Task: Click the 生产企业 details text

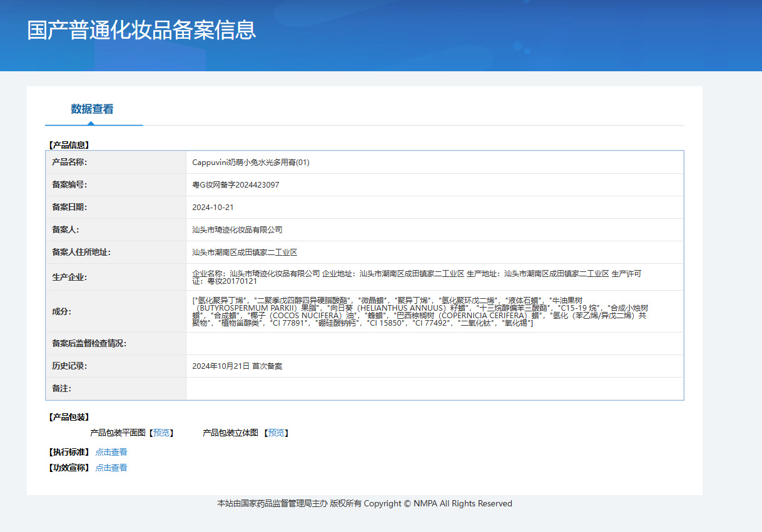Action: 417,278
